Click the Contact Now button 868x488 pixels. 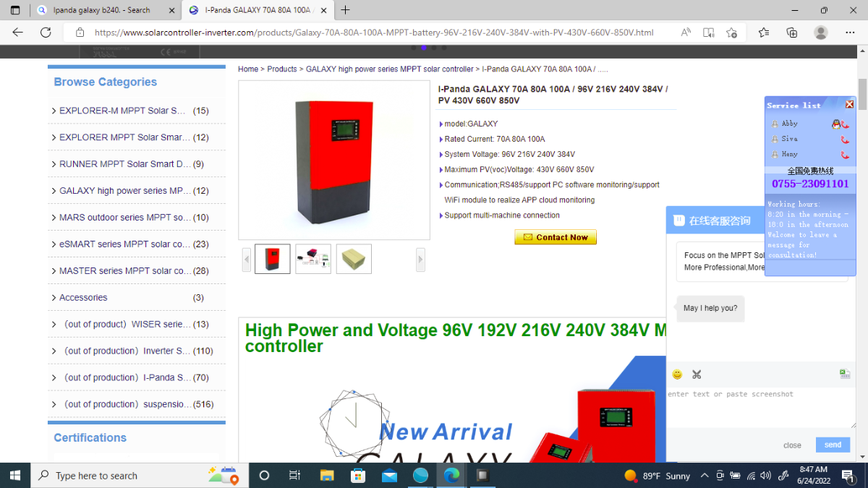point(556,237)
